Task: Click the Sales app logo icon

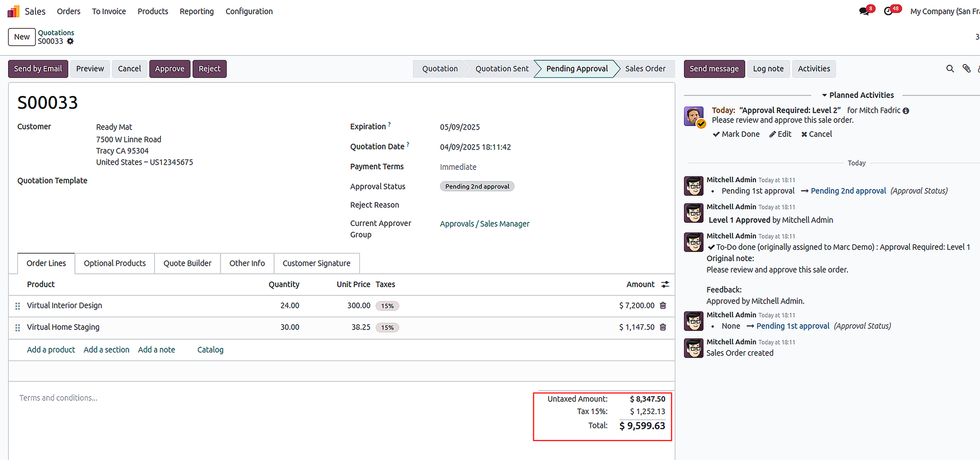Action: 13,11
